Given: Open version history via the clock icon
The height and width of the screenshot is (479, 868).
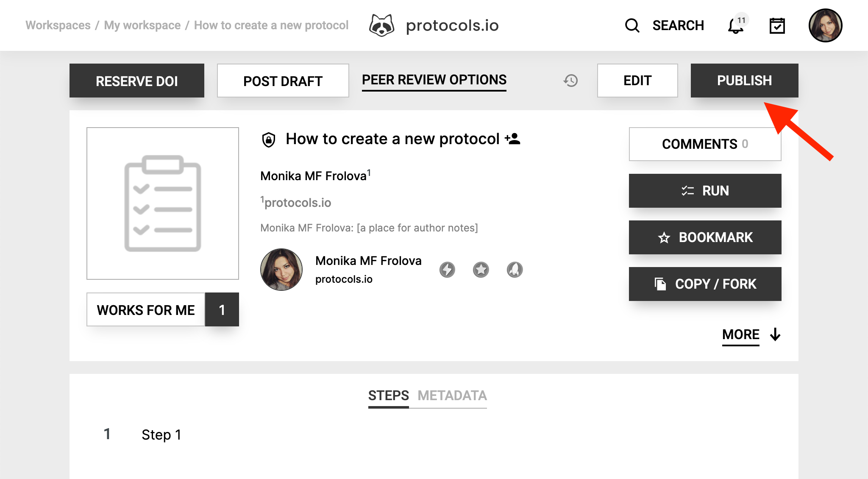Looking at the screenshot, I should [x=570, y=80].
